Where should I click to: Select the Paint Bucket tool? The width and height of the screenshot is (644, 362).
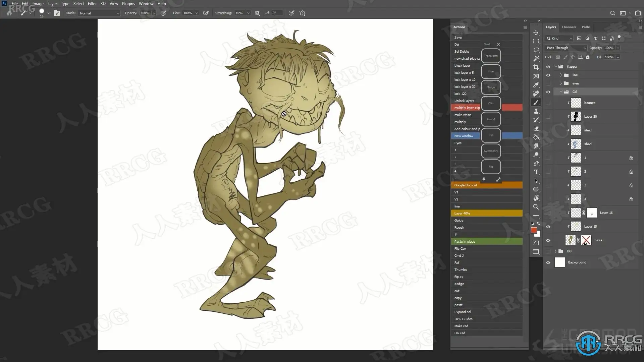[536, 137]
